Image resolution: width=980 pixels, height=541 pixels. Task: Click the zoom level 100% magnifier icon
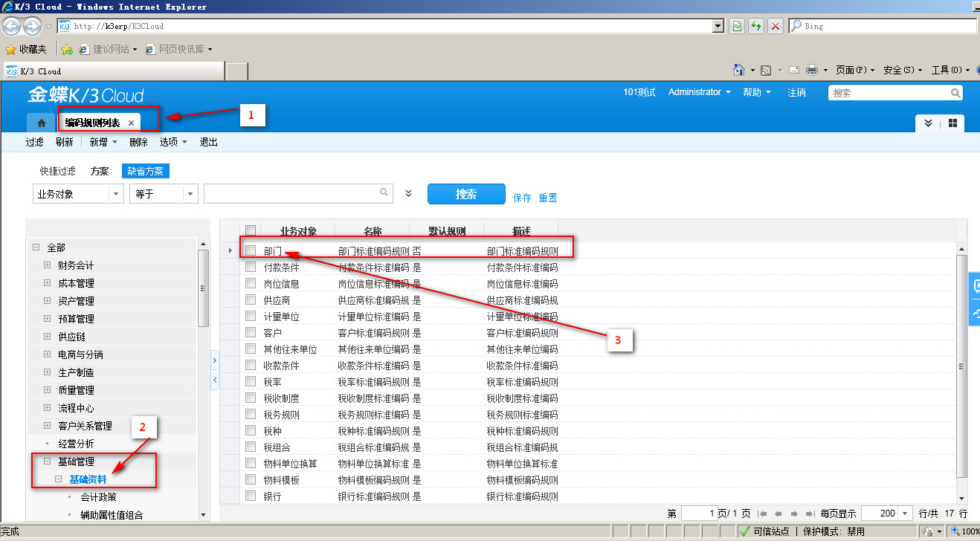(955, 531)
